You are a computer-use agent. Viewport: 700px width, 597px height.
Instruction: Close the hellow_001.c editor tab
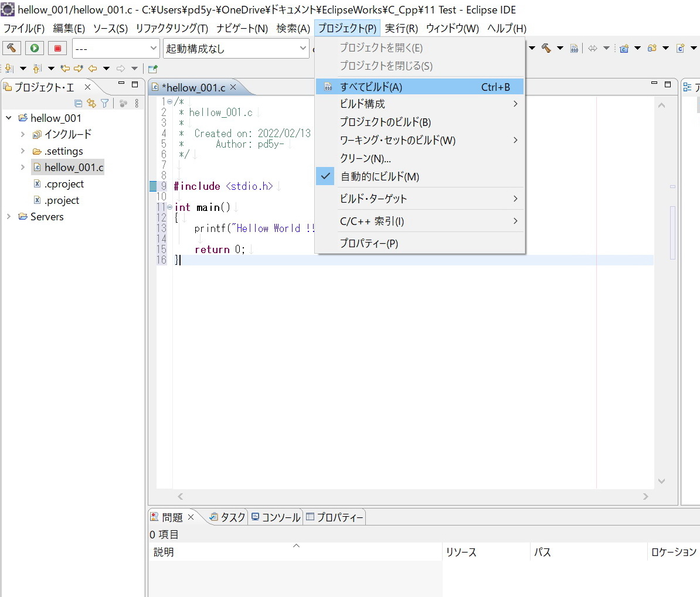[233, 87]
